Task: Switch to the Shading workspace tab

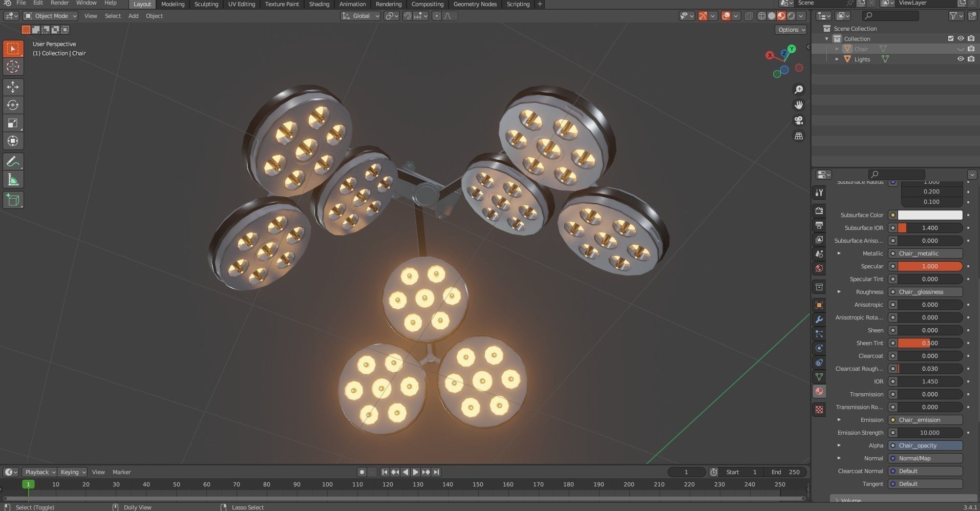Action: tap(319, 4)
